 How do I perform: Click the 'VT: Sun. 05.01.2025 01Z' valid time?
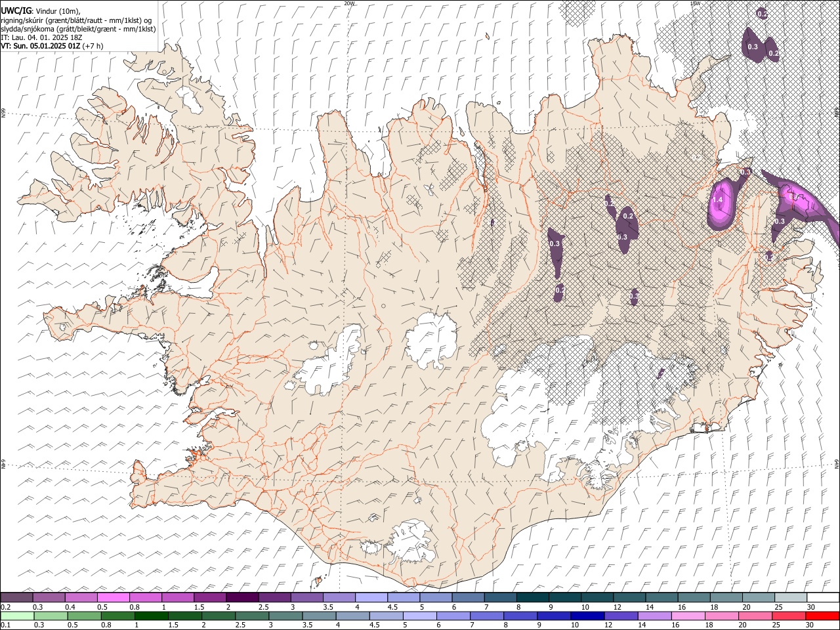click(41, 46)
